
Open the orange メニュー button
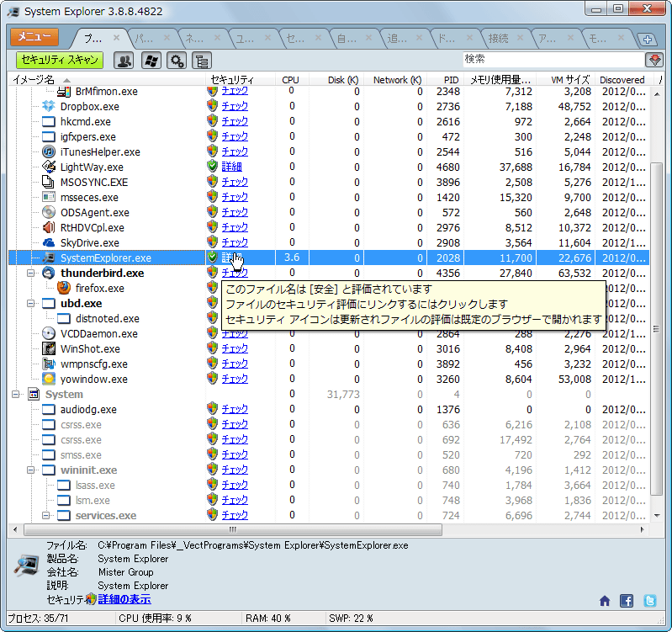point(34,37)
